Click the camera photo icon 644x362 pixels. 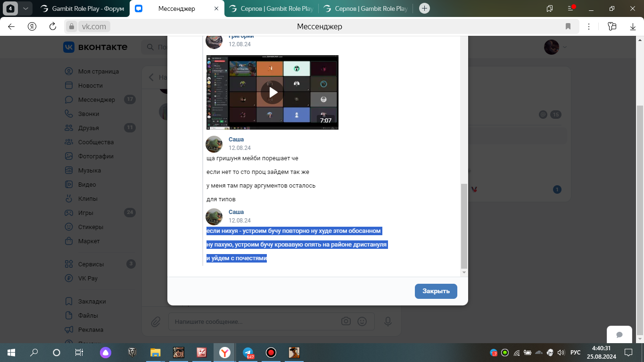[346, 321]
